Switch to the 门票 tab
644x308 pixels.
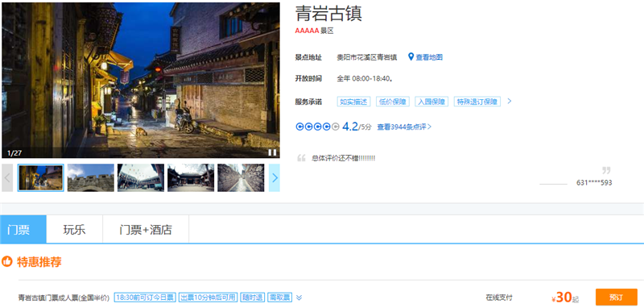pos(23,229)
